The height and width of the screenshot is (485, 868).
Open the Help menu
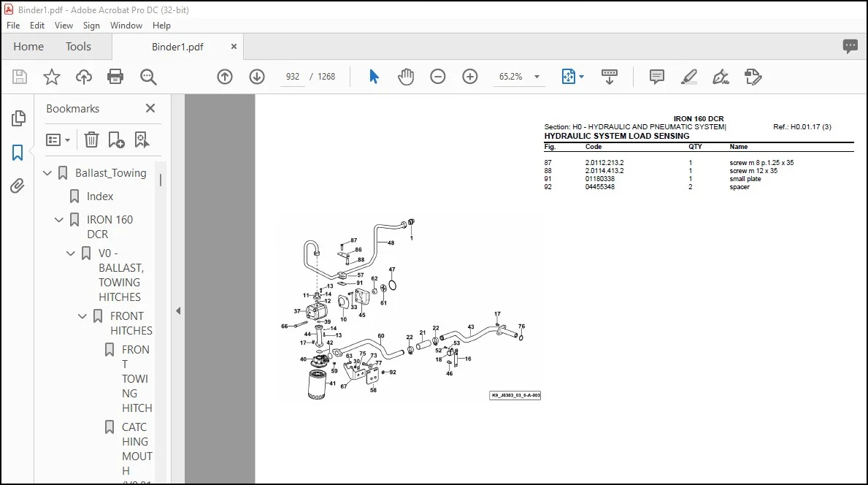pyautogui.click(x=161, y=26)
